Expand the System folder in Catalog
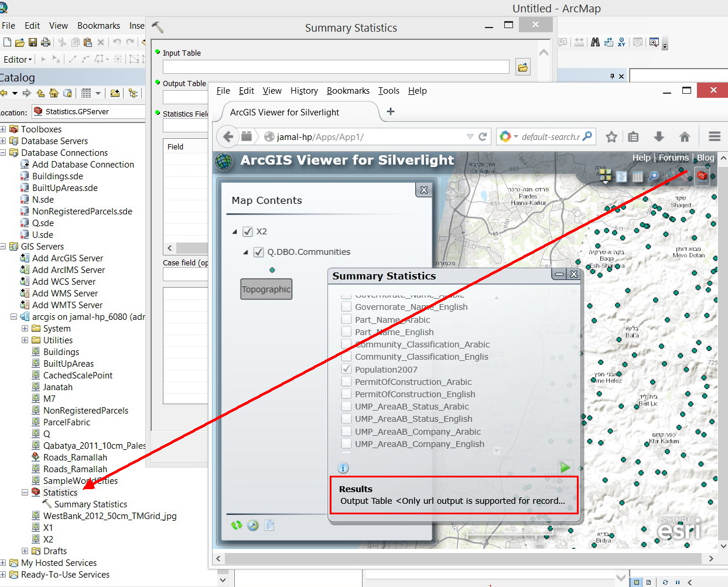The image size is (728, 587). pyautogui.click(x=25, y=329)
